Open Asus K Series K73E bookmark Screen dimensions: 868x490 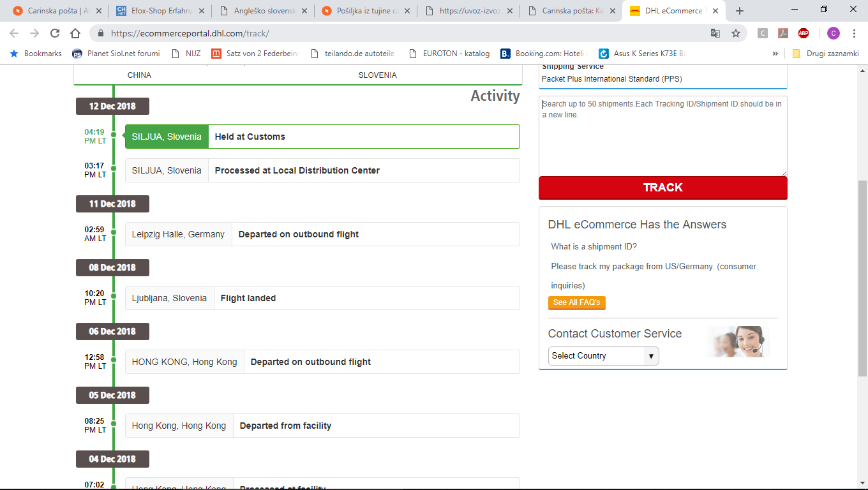pyautogui.click(x=642, y=54)
